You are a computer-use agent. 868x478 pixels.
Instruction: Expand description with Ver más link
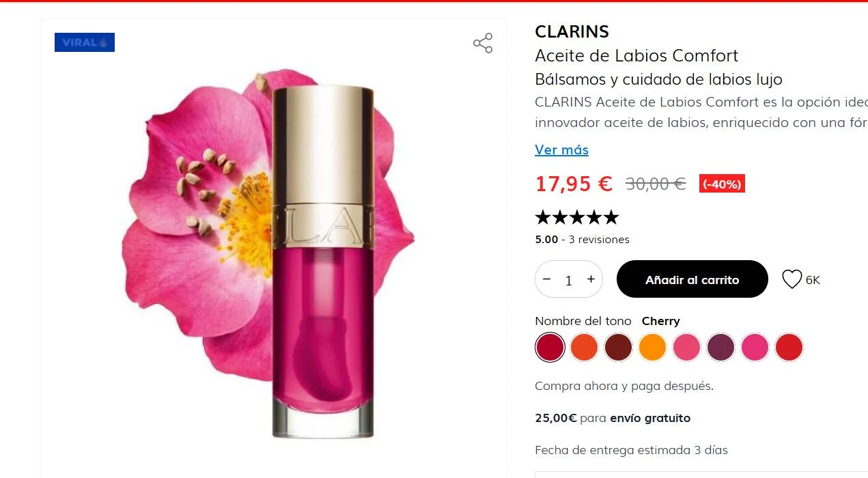[561, 150]
